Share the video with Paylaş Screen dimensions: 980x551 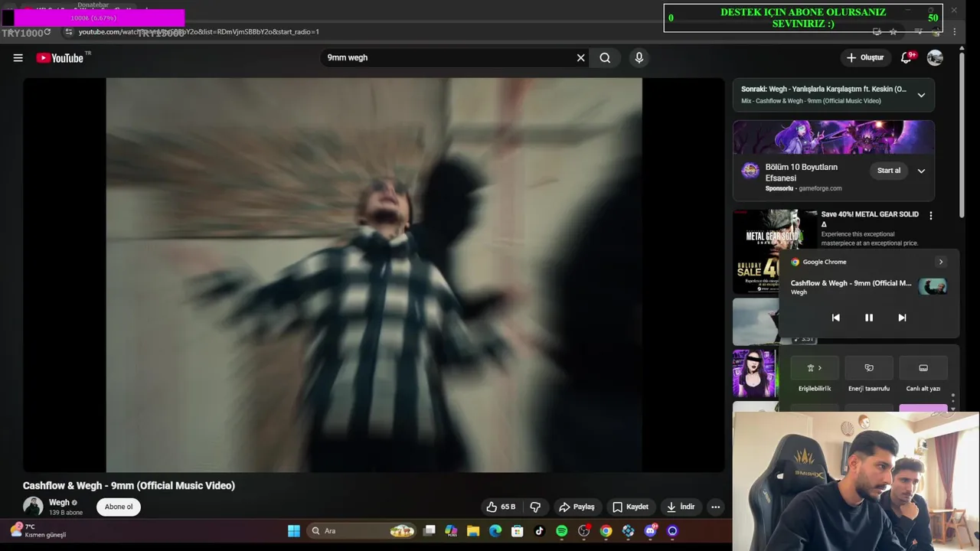tap(577, 507)
